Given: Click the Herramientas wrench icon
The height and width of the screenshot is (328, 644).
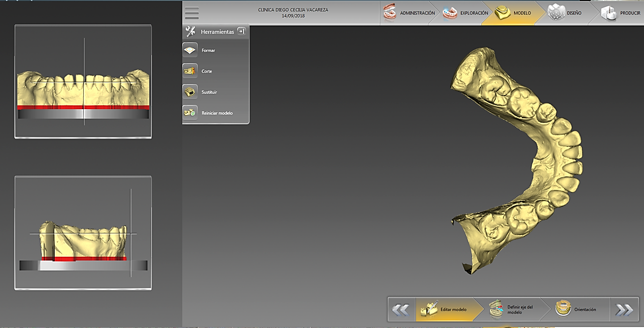Looking at the screenshot, I should click(x=190, y=32).
